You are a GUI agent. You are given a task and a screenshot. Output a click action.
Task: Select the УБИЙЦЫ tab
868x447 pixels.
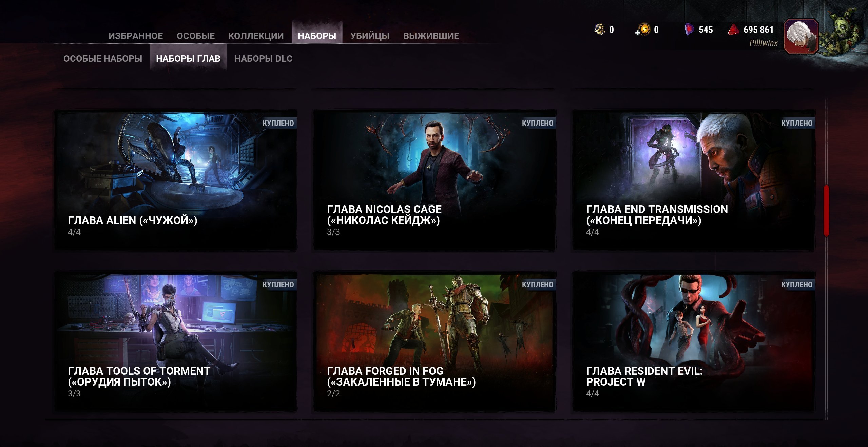[x=370, y=36]
